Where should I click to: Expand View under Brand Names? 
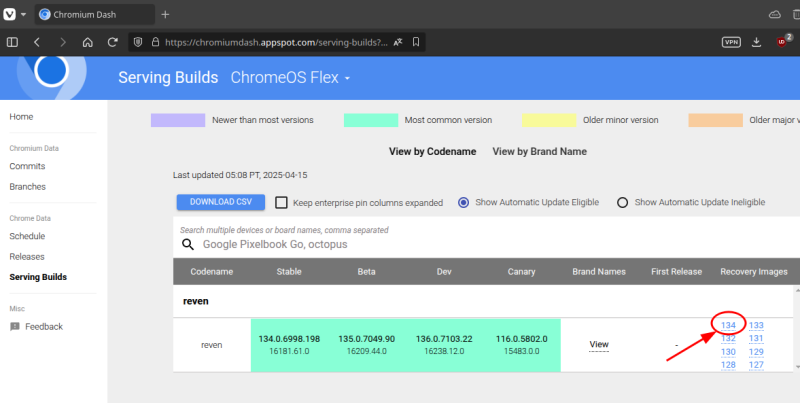[x=599, y=344]
